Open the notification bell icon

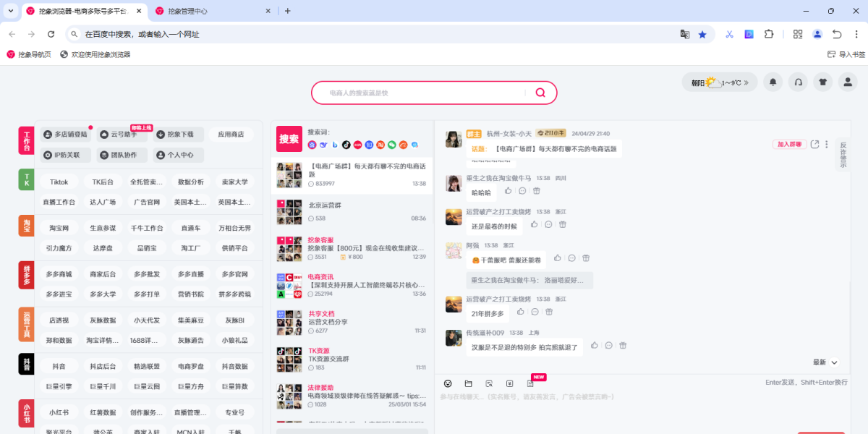pos(773,82)
